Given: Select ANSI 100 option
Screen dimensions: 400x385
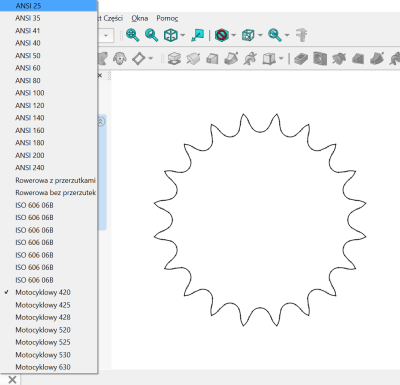Looking at the screenshot, I should (x=49, y=93).
